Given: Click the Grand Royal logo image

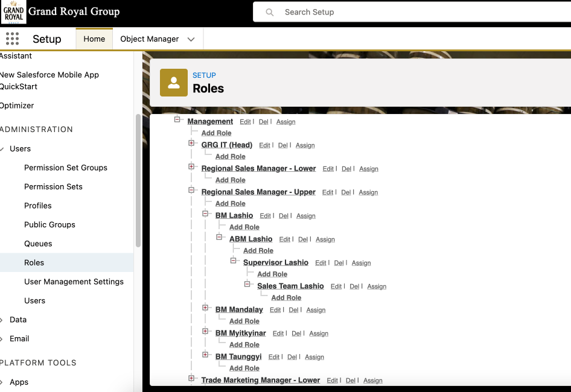Looking at the screenshot, I should (13, 13).
